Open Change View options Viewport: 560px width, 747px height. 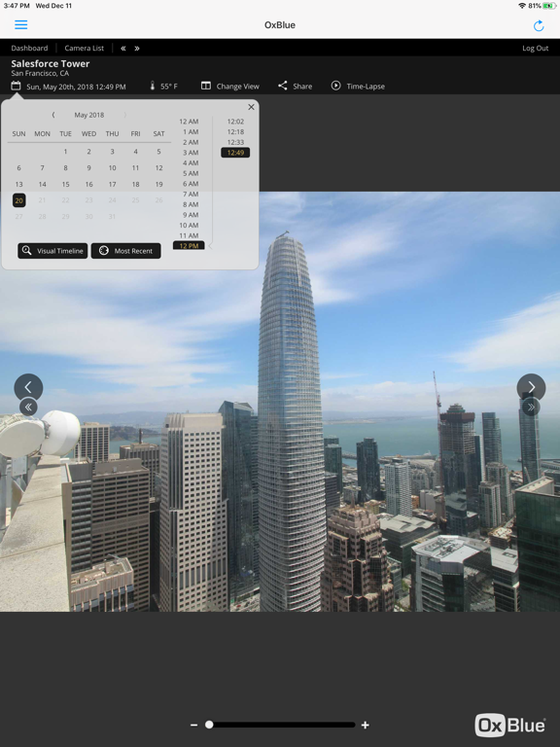[237, 87]
